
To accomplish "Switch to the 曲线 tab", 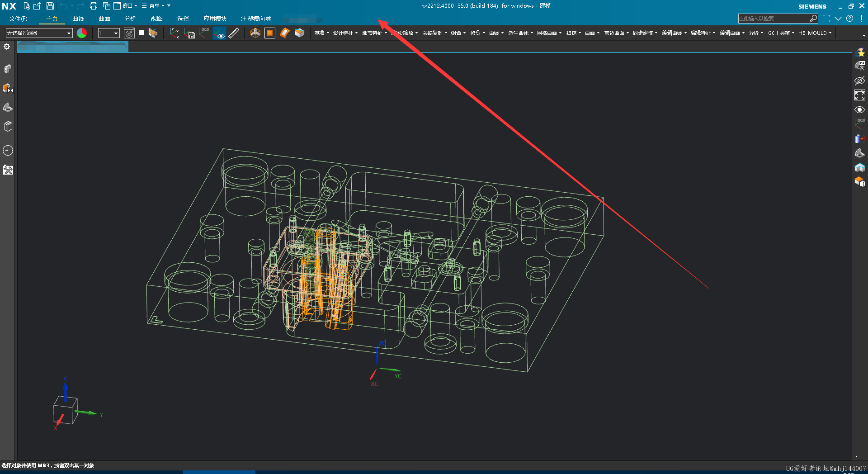I will pyautogui.click(x=78, y=19).
